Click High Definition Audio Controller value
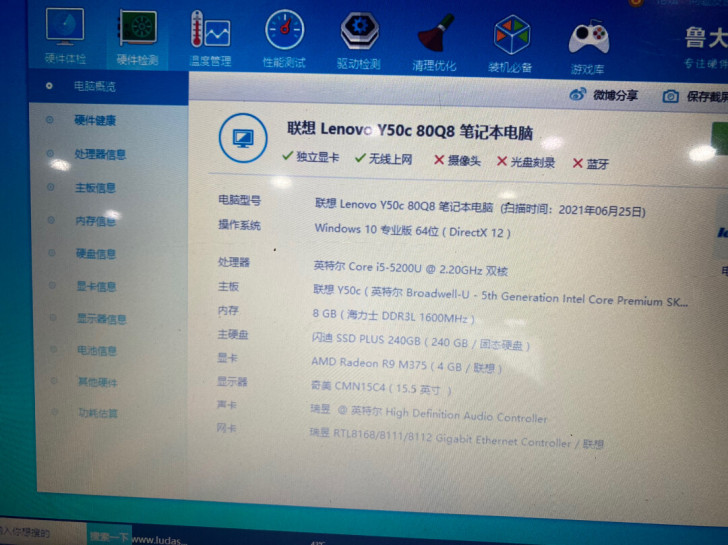This screenshot has width=728, height=545. [x=429, y=414]
